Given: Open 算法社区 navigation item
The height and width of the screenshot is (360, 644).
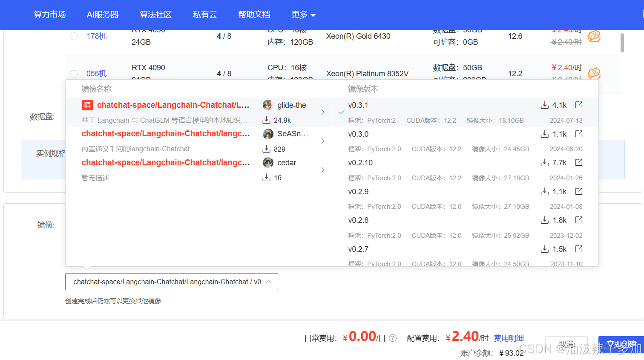Looking at the screenshot, I should click(156, 15).
